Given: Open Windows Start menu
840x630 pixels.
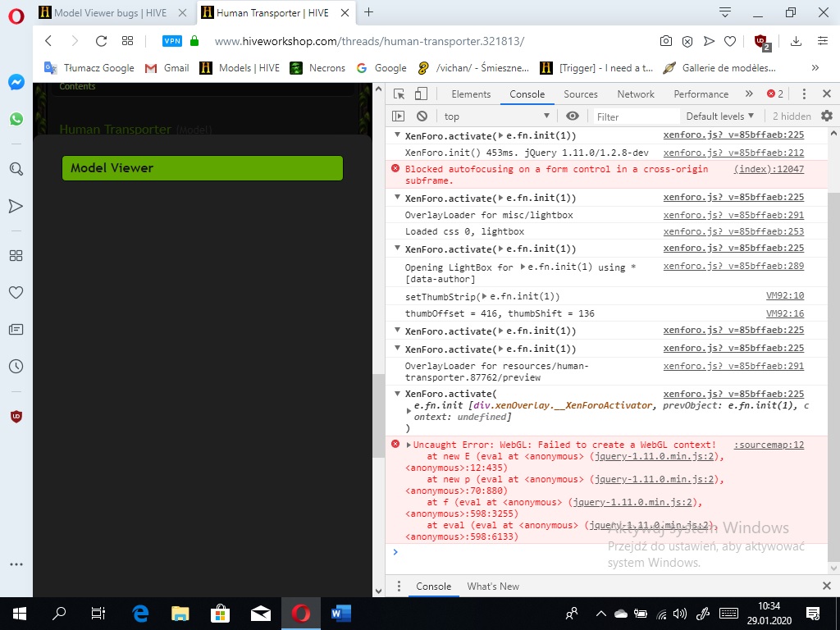Looking at the screenshot, I should (20, 614).
